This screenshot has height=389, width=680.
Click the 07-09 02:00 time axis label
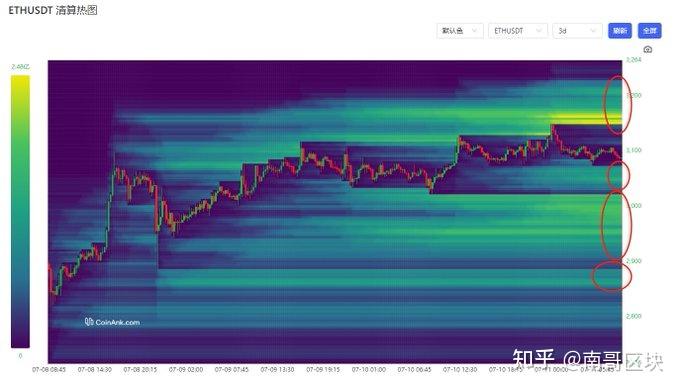point(186,369)
